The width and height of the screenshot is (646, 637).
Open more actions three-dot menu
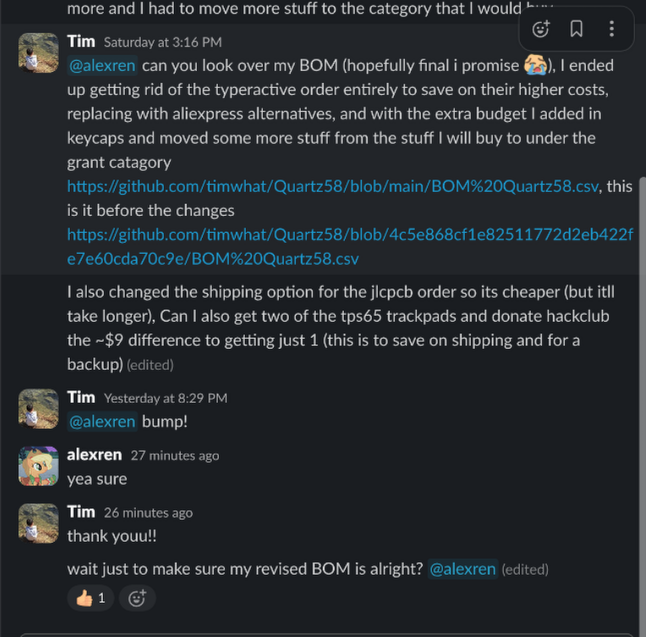coord(611,30)
